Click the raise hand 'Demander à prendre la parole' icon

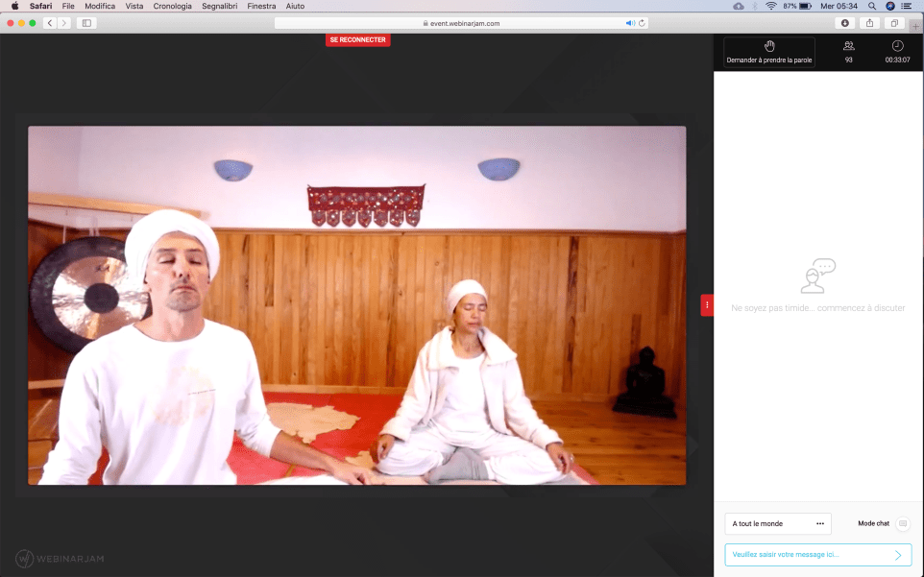768,46
